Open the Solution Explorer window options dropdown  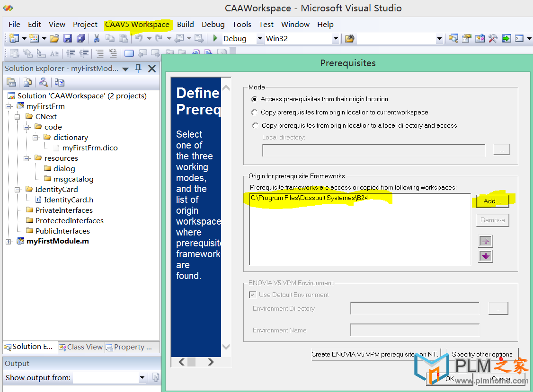pos(125,69)
